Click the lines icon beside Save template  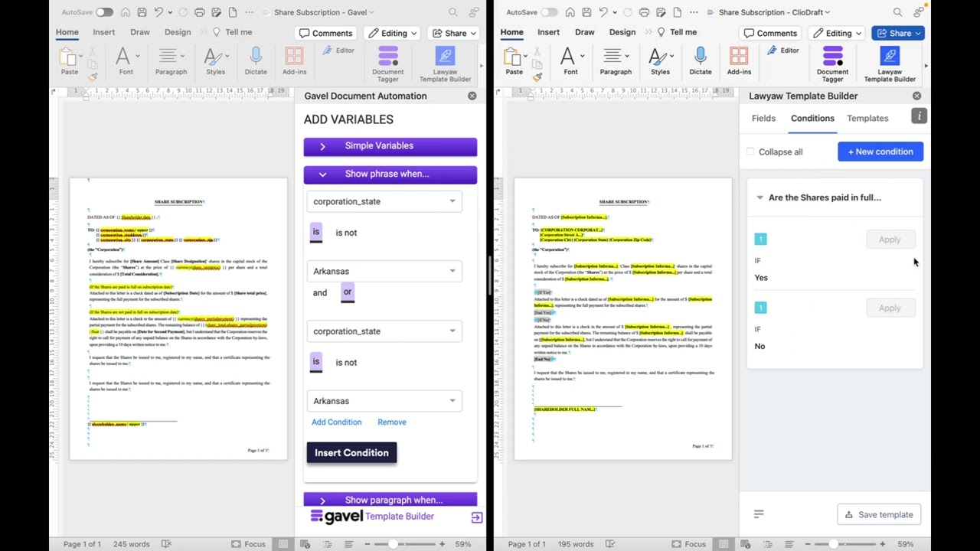(x=759, y=514)
